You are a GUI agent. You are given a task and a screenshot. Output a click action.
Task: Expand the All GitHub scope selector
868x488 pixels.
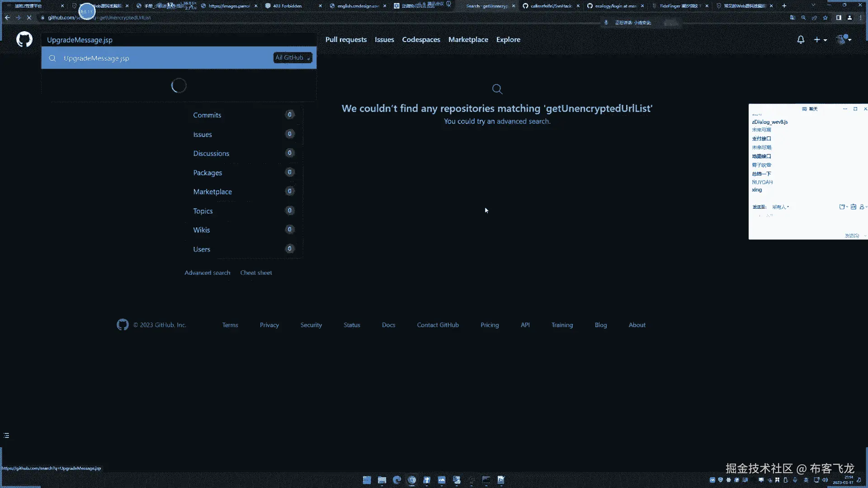292,58
